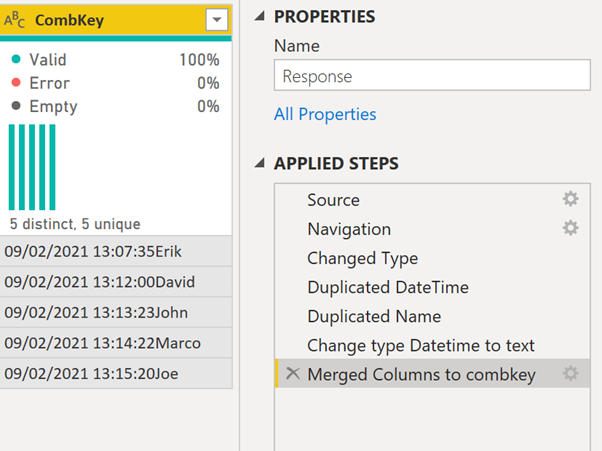Open settings gear for Navigation step
Viewport: 602px width, 451px height.
(x=570, y=229)
